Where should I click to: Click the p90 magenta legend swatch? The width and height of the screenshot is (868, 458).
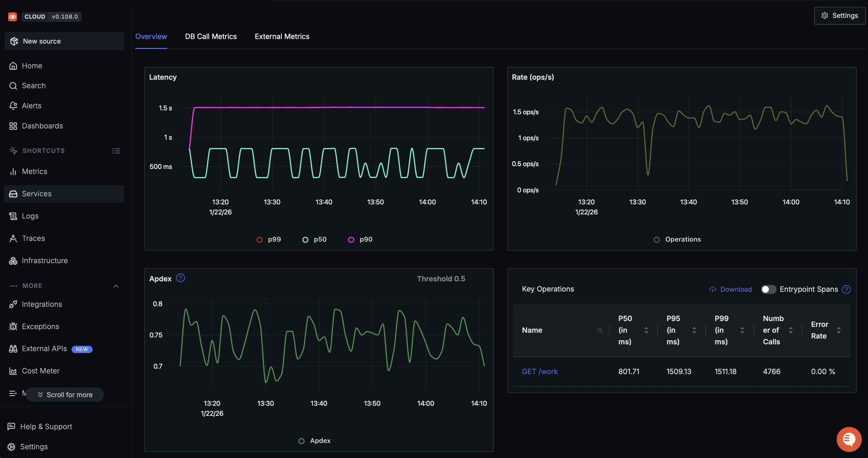[x=351, y=240]
